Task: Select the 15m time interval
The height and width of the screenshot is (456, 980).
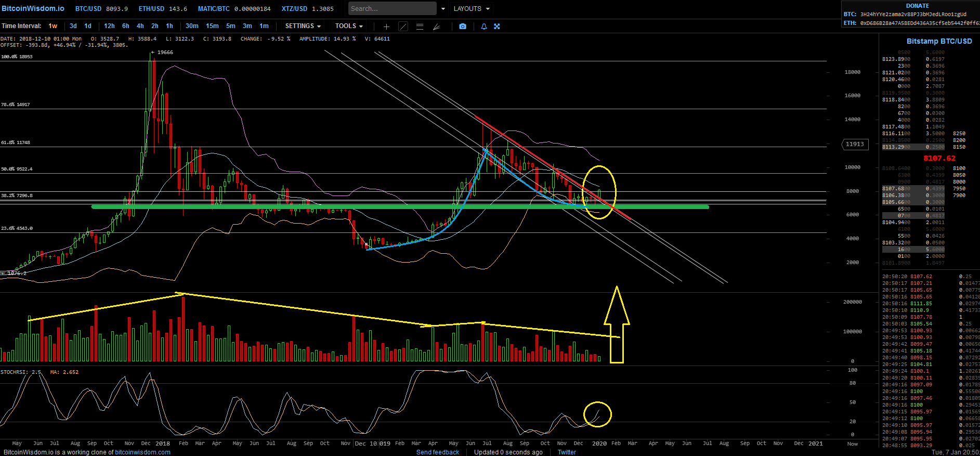Action: tap(212, 26)
